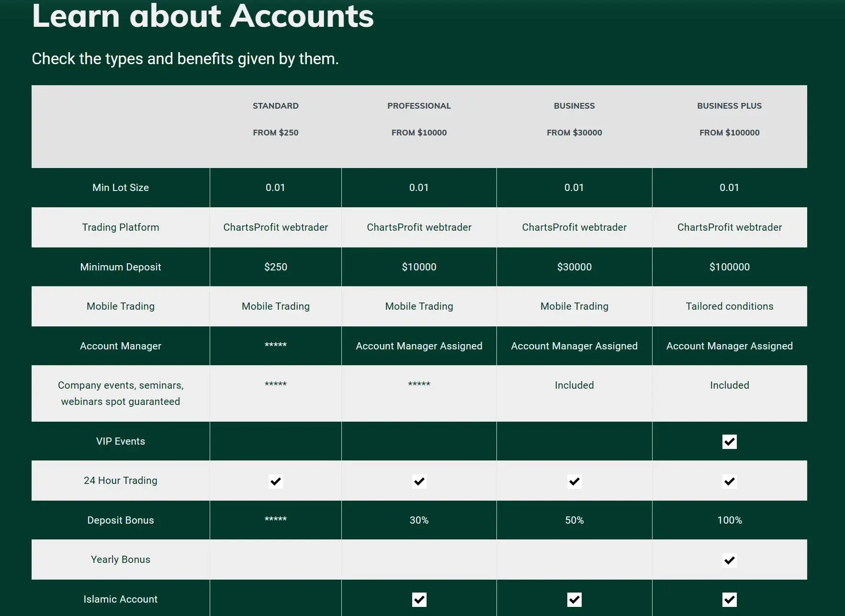
Task: Click 'Account Manager Assigned' under Business
Action: coord(574,346)
